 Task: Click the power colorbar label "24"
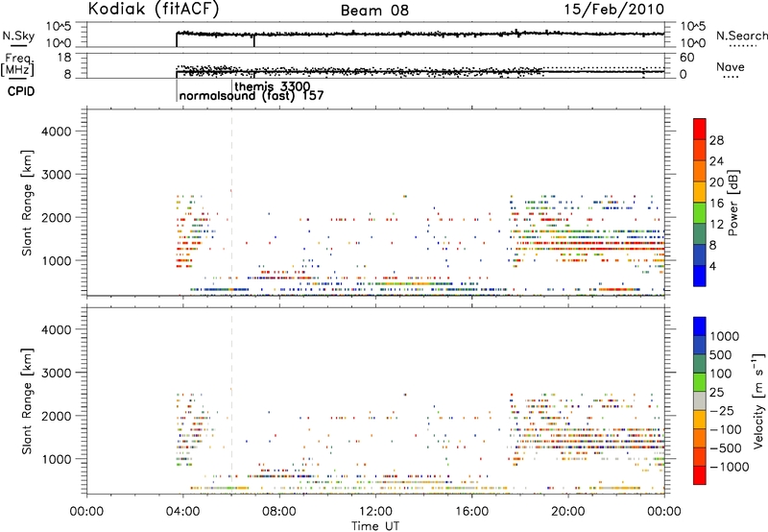(716, 161)
